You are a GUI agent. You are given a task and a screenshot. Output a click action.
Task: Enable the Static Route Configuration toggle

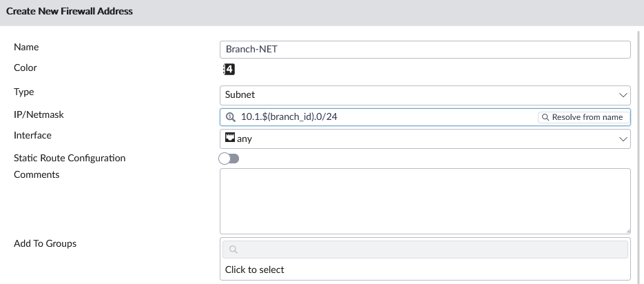(229, 159)
